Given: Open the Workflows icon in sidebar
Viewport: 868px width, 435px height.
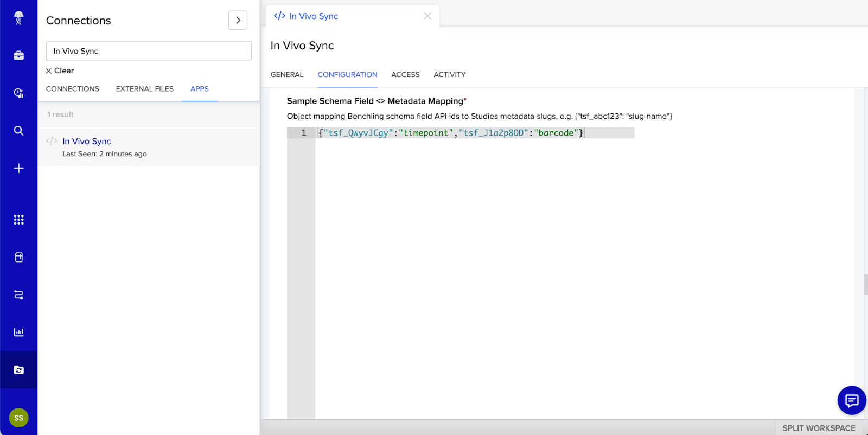Looking at the screenshot, I should click(x=18, y=295).
